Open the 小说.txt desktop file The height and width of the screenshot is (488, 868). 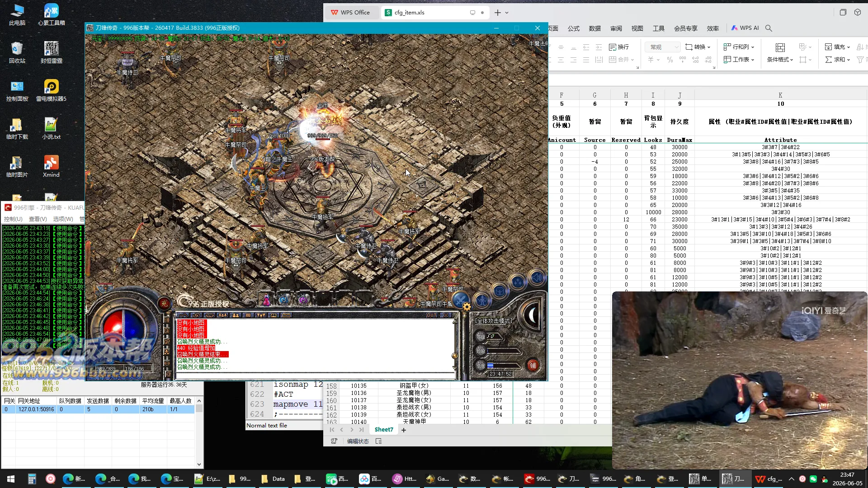pos(51,128)
